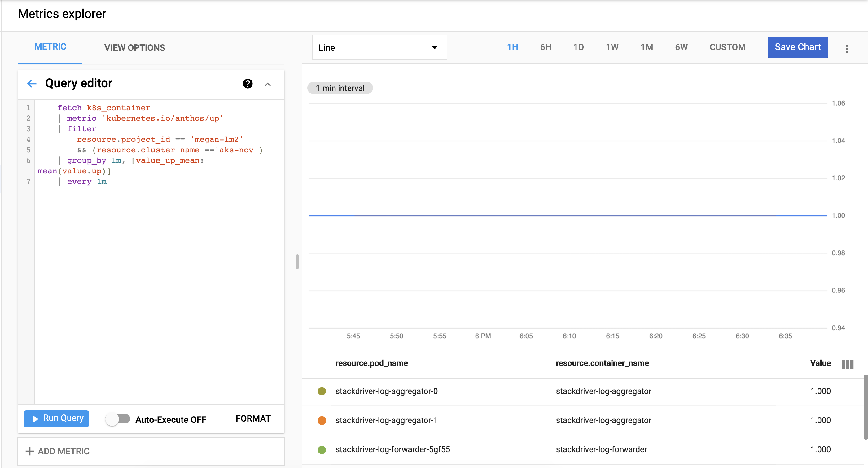
Task: Click the 1 min interval label
Action: coord(340,88)
